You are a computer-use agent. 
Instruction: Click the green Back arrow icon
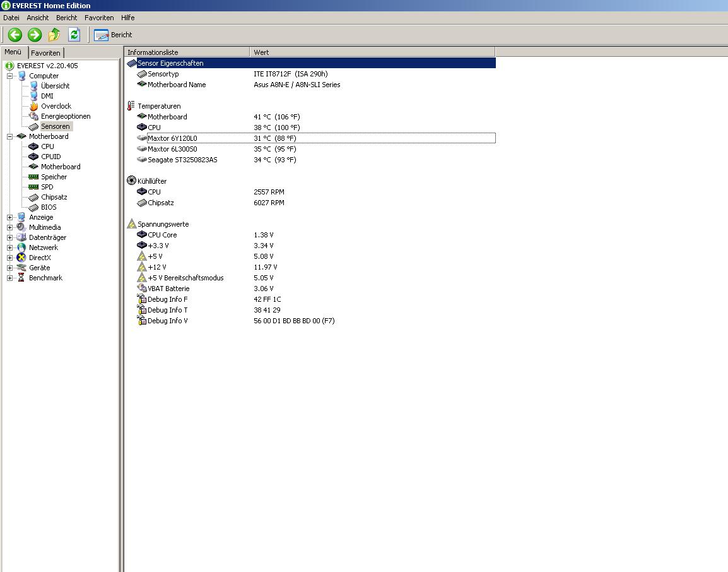pos(15,35)
